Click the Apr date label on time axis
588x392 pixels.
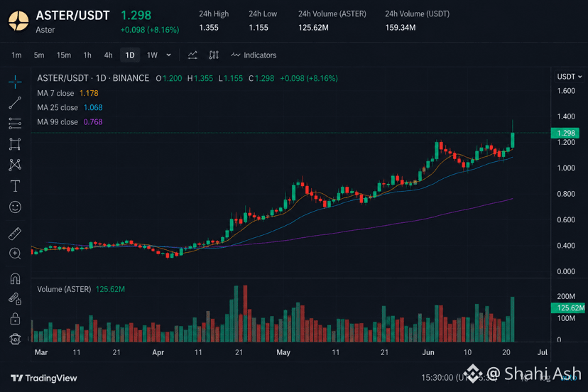(158, 352)
